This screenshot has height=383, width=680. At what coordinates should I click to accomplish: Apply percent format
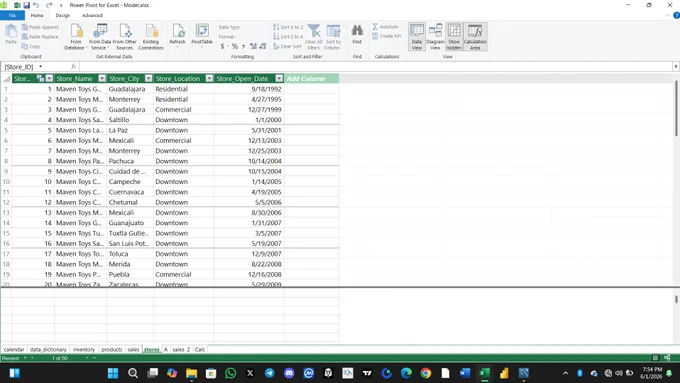click(x=235, y=46)
